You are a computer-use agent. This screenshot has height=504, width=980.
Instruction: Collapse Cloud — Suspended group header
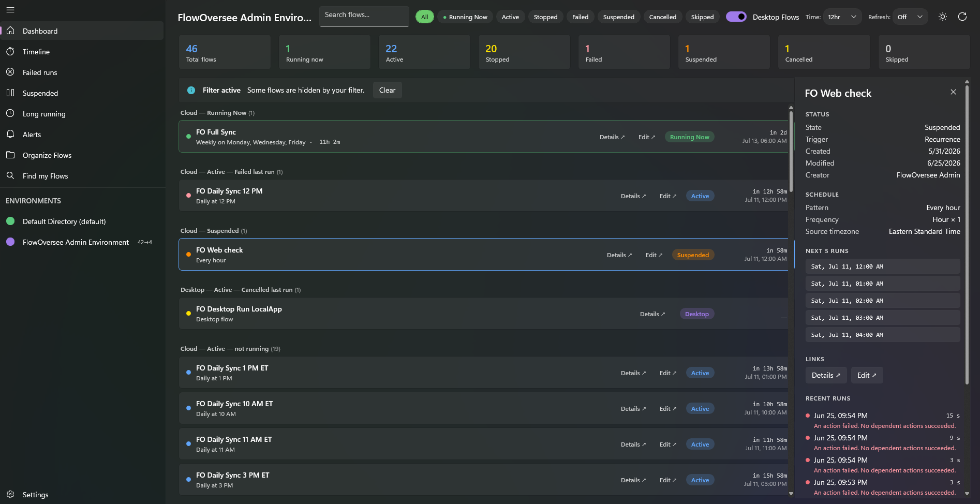(x=214, y=231)
